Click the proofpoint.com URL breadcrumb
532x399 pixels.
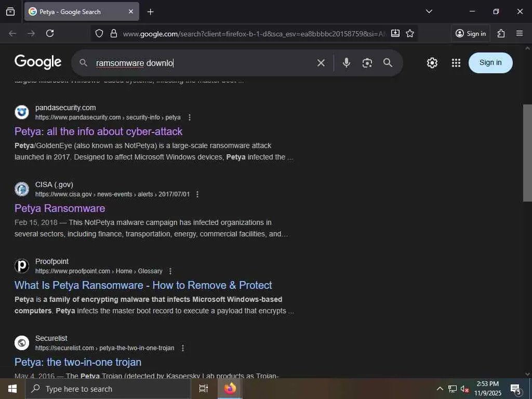point(99,271)
